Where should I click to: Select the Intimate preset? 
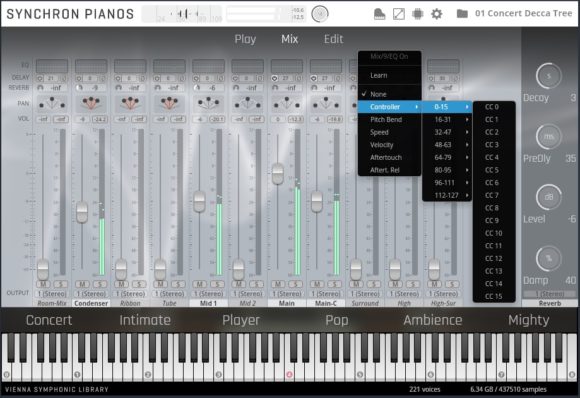(x=145, y=320)
